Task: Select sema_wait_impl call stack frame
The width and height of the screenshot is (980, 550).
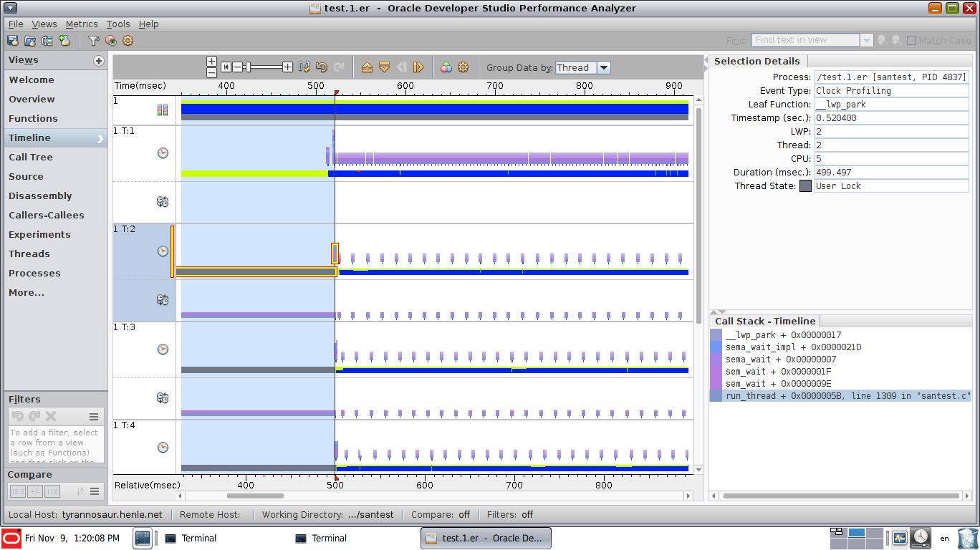Action: pos(841,347)
